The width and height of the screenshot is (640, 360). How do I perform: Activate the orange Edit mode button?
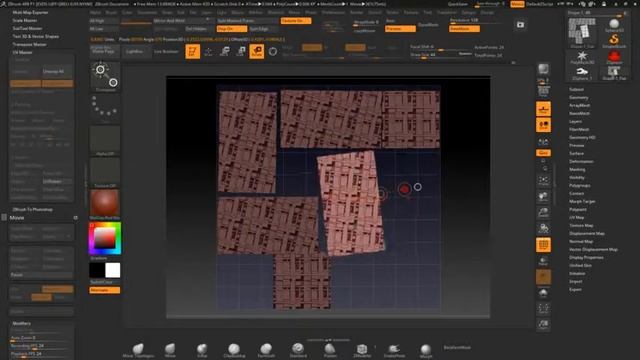click(192, 52)
